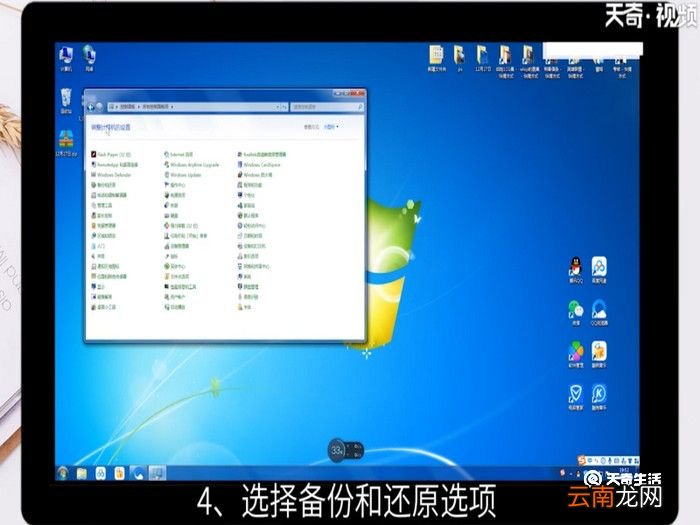The image size is (700, 525).
Task: Select the 电脑管家 shield desktop shortcut
Action: (576, 397)
